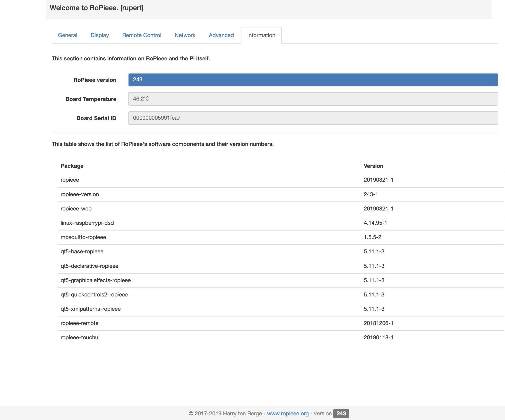Go to the Network tab
The width and height of the screenshot is (505, 420).
click(x=185, y=35)
